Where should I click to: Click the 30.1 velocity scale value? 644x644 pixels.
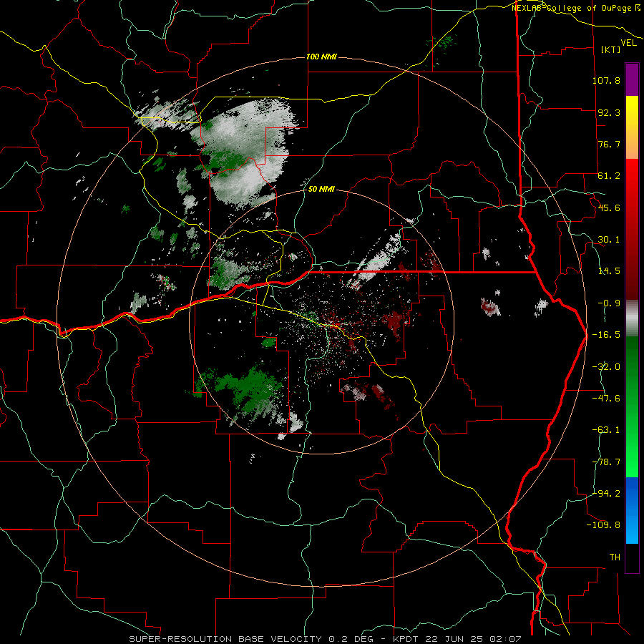[609, 240]
